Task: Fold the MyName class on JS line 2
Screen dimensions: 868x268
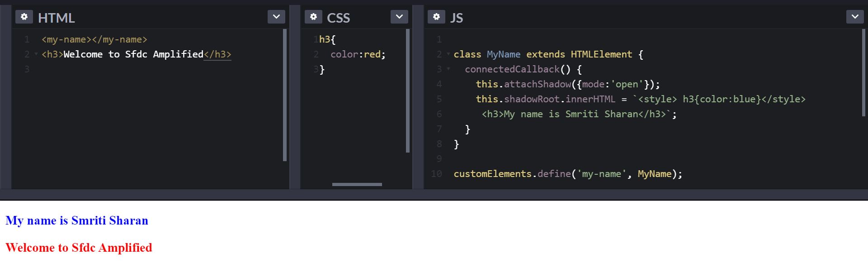Action: coord(448,54)
